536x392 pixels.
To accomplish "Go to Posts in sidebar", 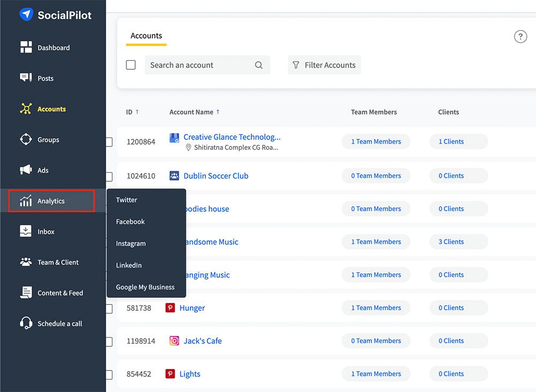I will [x=46, y=78].
